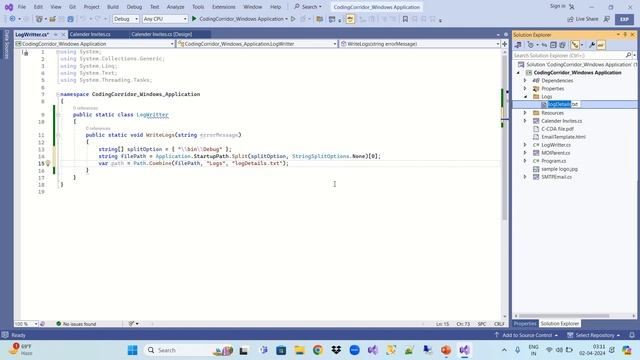Open startup project dropdown beside run button

pyautogui.click(x=286, y=19)
